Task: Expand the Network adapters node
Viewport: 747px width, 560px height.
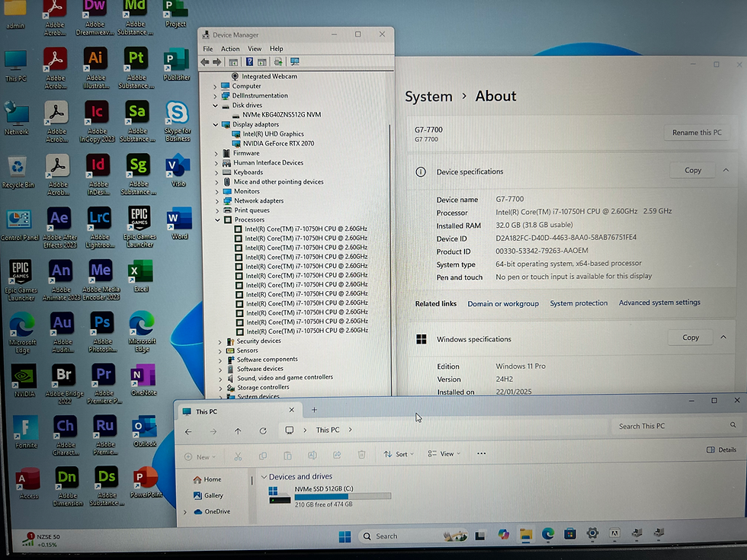Action: 217,201
